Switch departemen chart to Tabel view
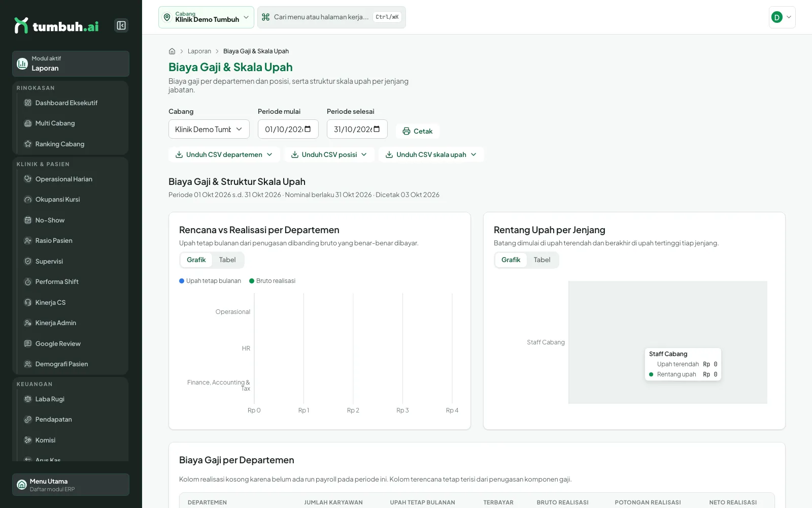Image resolution: width=812 pixels, height=508 pixels. coord(227,260)
